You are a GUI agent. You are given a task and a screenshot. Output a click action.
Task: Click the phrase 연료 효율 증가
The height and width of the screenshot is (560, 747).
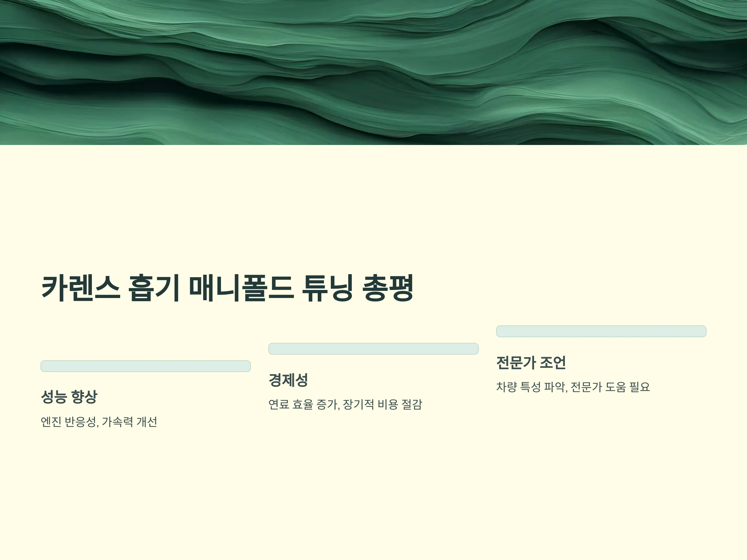304,404
